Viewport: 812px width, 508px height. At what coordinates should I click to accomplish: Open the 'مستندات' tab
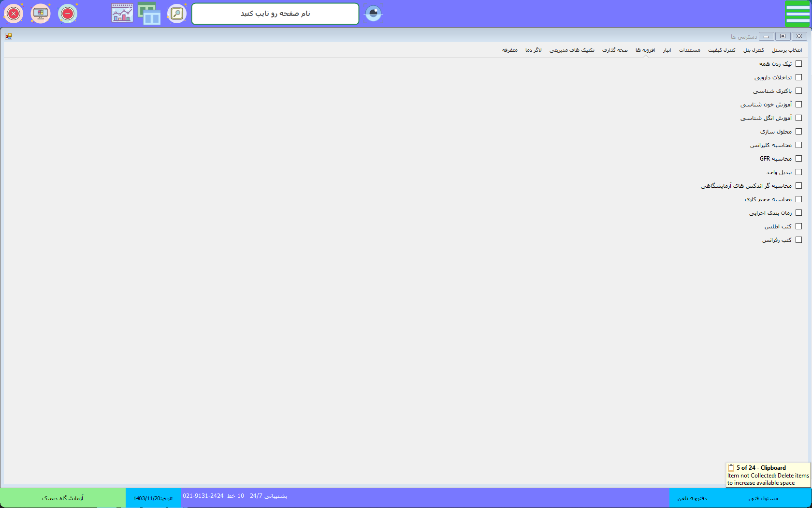(690, 50)
